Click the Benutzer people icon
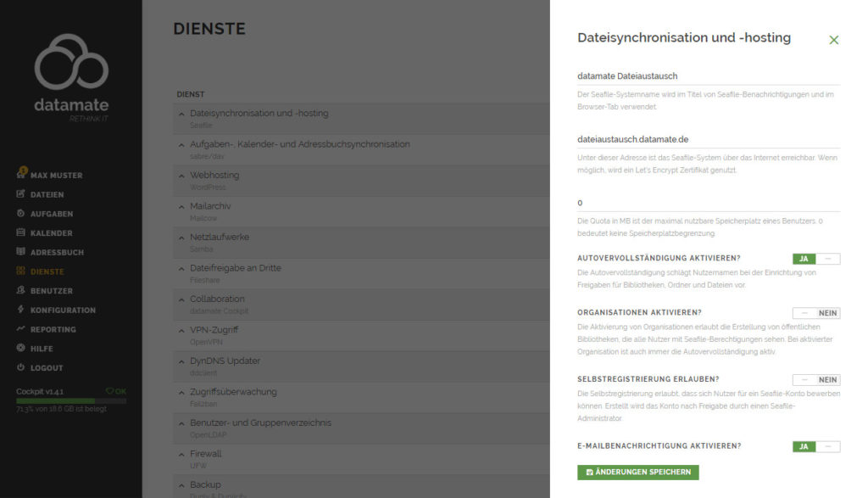Viewport: 868px width, 498px height. (x=20, y=289)
